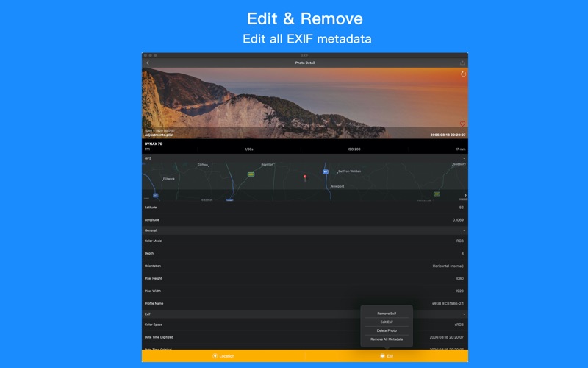Select the Depth row
The height and width of the screenshot is (368, 588).
(x=305, y=253)
